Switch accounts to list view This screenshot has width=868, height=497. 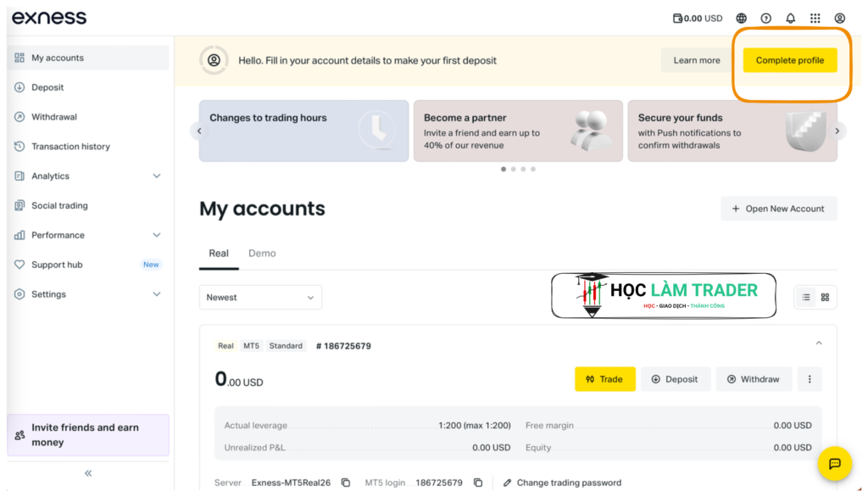806,298
